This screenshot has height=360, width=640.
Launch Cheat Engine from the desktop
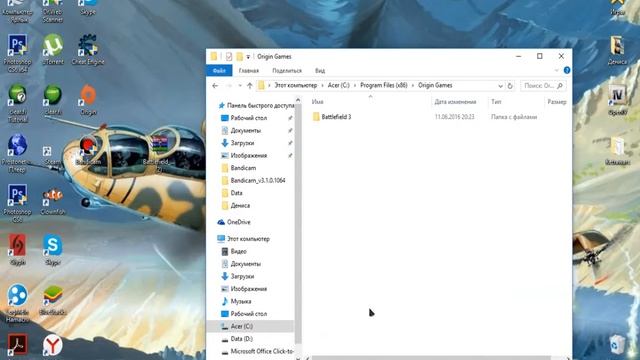(88, 50)
